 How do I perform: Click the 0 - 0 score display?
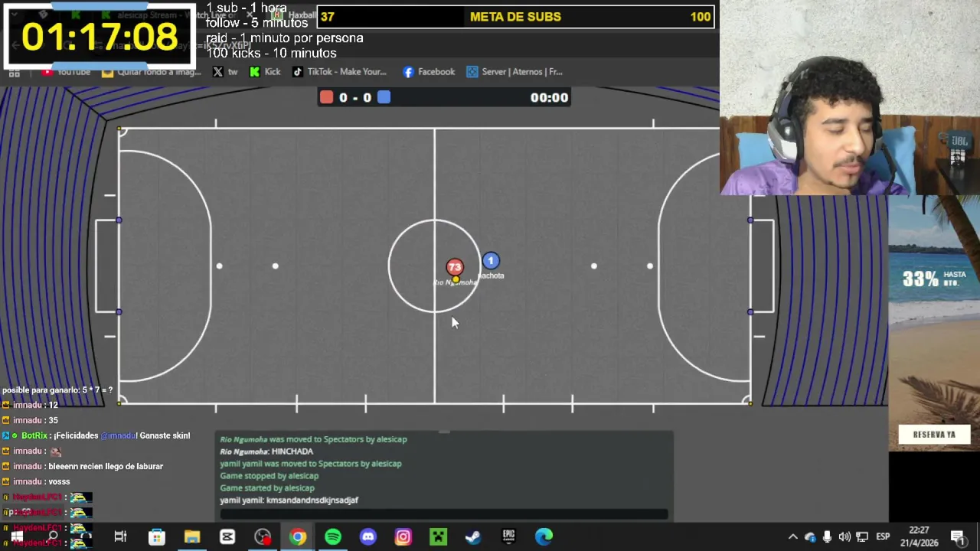click(355, 97)
